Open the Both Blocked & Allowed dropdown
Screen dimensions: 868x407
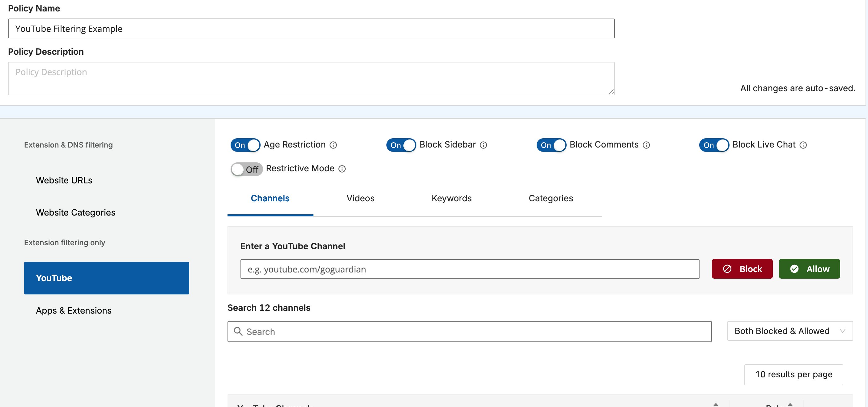[x=790, y=331]
